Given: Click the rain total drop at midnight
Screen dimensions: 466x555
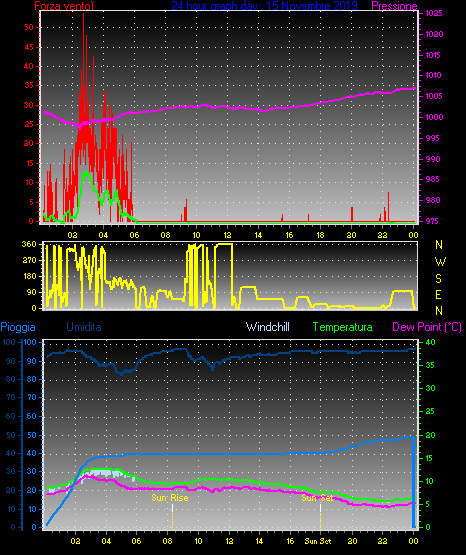Looking at the screenshot, I should tap(414, 482).
